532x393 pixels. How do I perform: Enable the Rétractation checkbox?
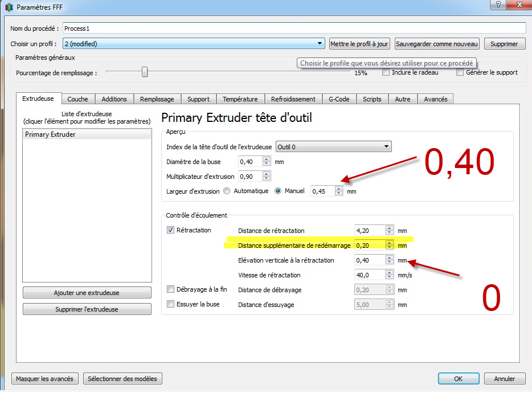[x=171, y=230]
